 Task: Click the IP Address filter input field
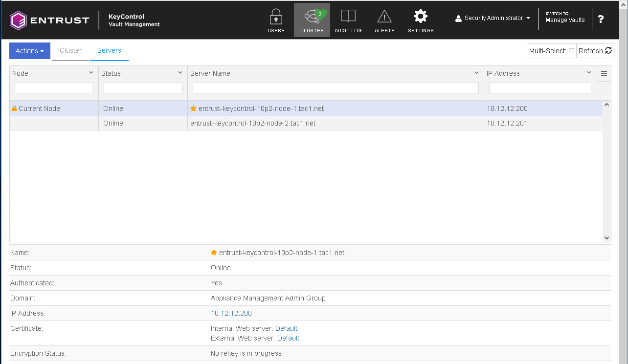(540, 88)
